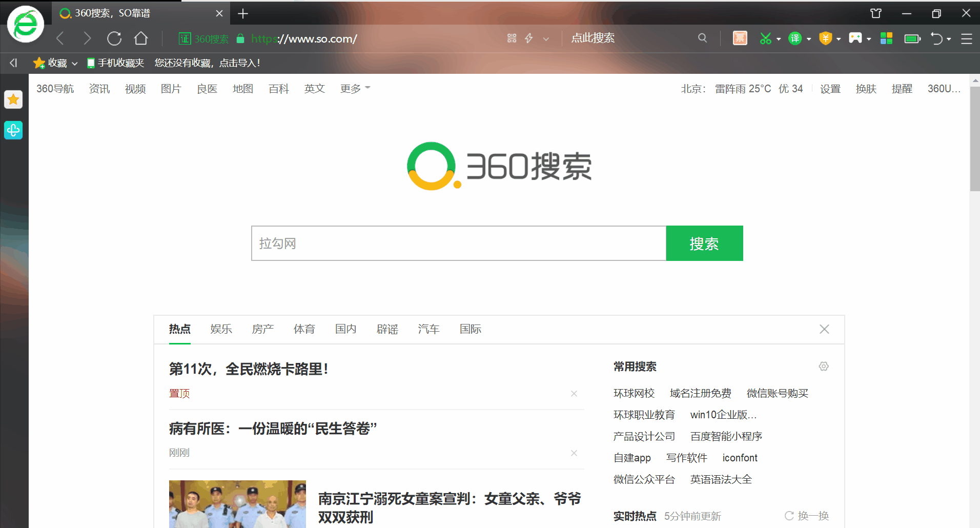Screen dimensions: 980x528
Task: Open the browser main menu icon
Action: coord(966,39)
